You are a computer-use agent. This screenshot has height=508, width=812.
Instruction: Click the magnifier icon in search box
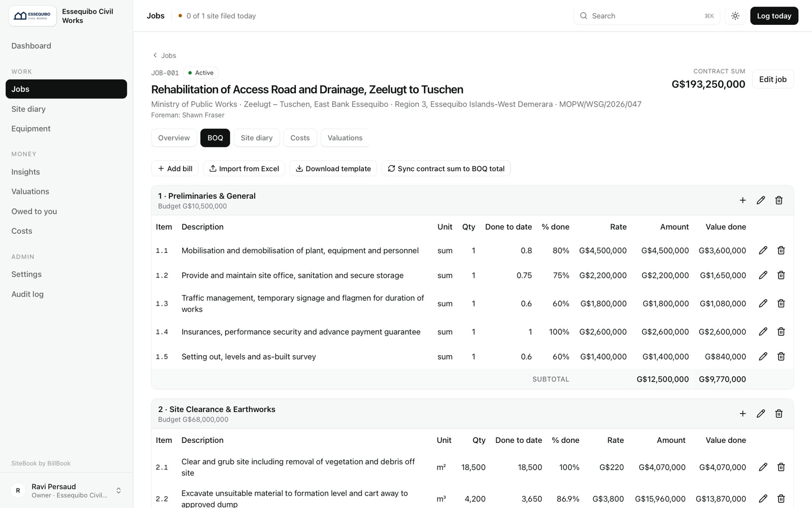coord(584,16)
